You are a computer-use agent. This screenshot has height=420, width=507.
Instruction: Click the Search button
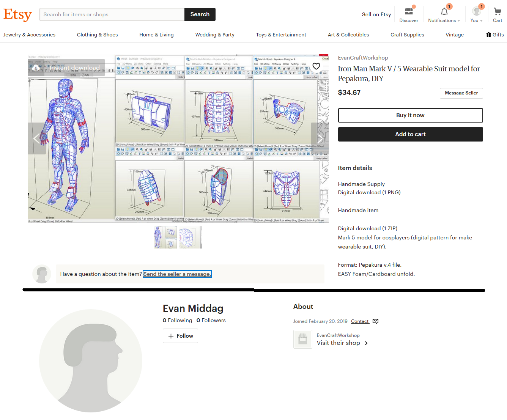200,14
